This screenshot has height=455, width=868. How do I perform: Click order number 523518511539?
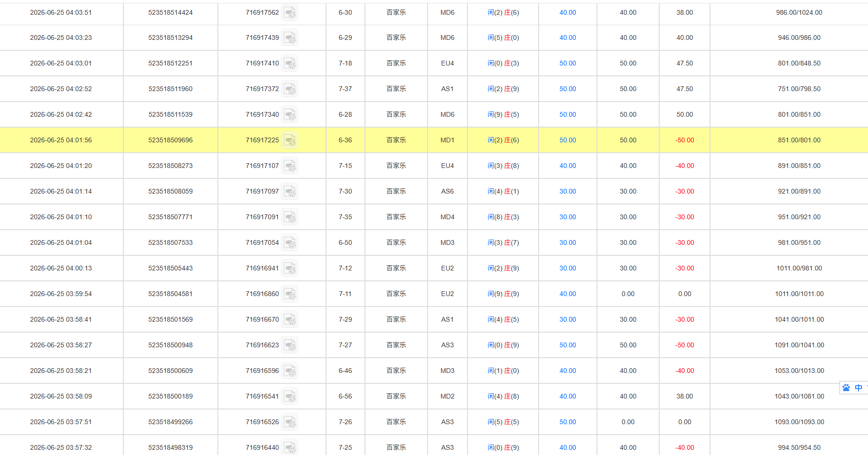point(170,114)
